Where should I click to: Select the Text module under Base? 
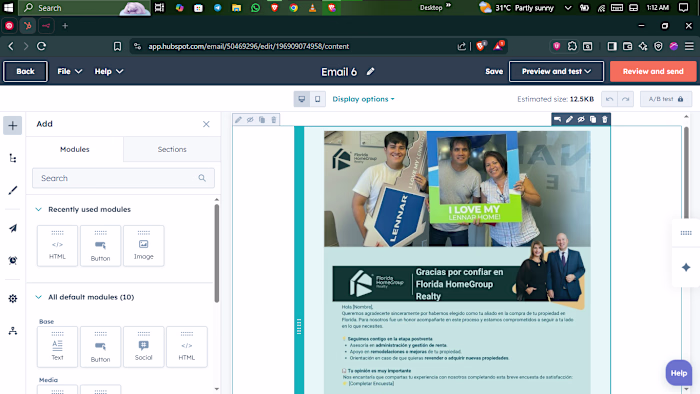click(x=57, y=347)
